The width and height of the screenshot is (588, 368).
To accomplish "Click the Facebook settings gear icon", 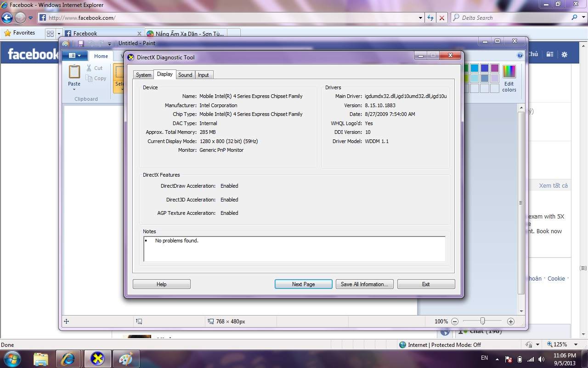I will pyautogui.click(x=565, y=54).
